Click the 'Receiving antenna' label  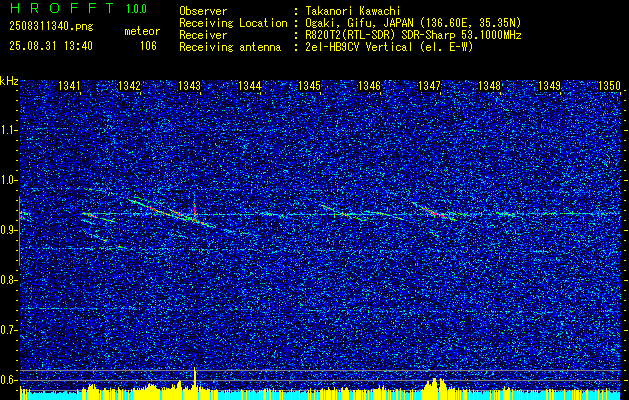click(x=230, y=47)
